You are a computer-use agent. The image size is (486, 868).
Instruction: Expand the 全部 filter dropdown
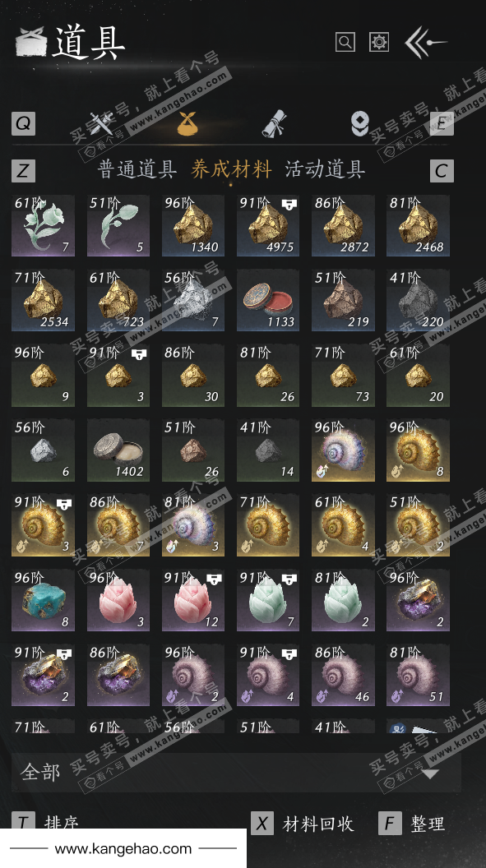(x=236, y=772)
